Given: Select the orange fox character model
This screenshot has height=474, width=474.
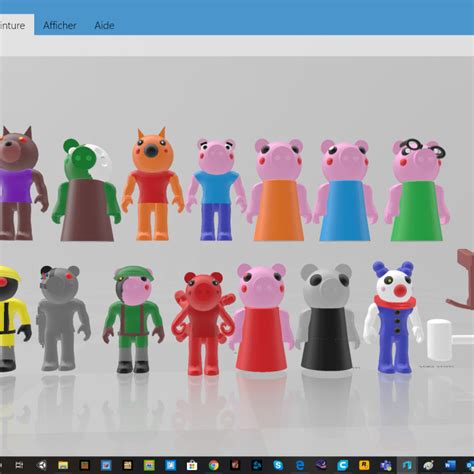Looking at the screenshot, I should (x=153, y=184).
